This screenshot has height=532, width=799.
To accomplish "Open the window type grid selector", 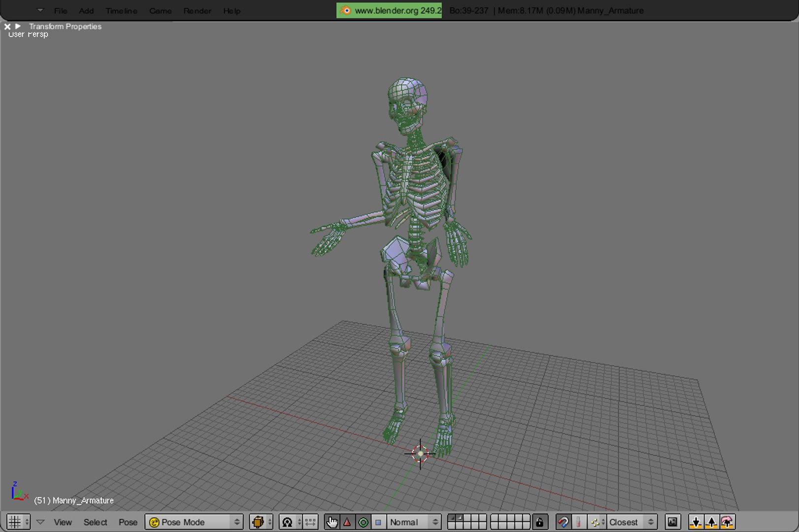I will click(x=18, y=522).
